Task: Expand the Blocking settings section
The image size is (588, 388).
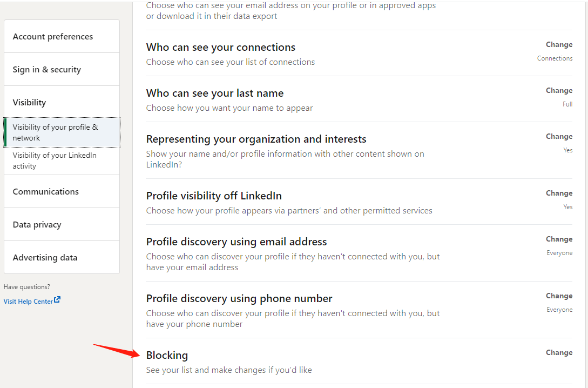Action: pos(559,352)
